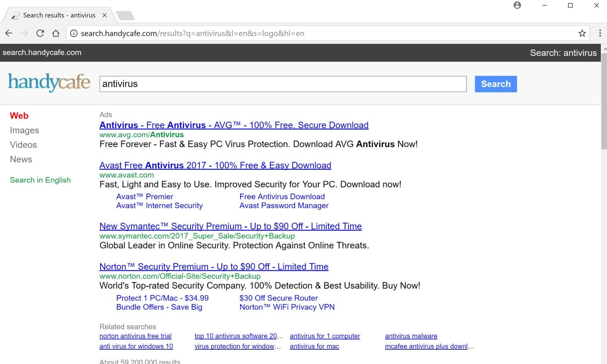Open 'Protect 1 PC/Mac - $34.99' sublink
This screenshot has height=364, width=607.
pos(162,298)
